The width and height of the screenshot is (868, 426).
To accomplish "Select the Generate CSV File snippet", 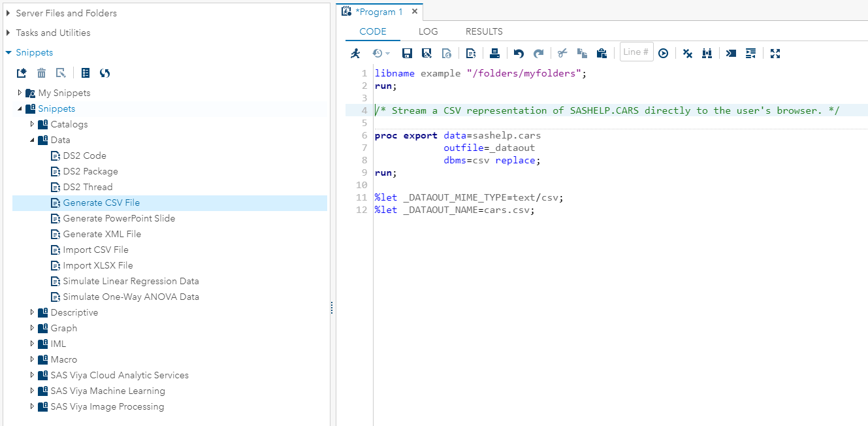I will (x=101, y=203).
